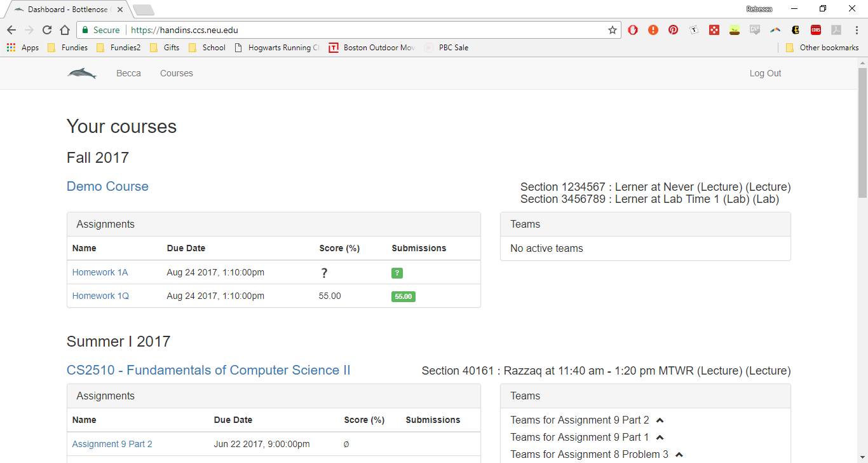
Task: Open Chrome's three-dot menu
Action: click(855, 30)
